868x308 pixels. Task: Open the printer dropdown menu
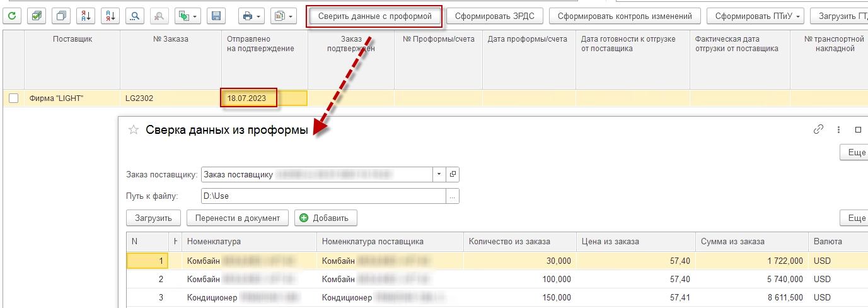(x=252, y=15)
